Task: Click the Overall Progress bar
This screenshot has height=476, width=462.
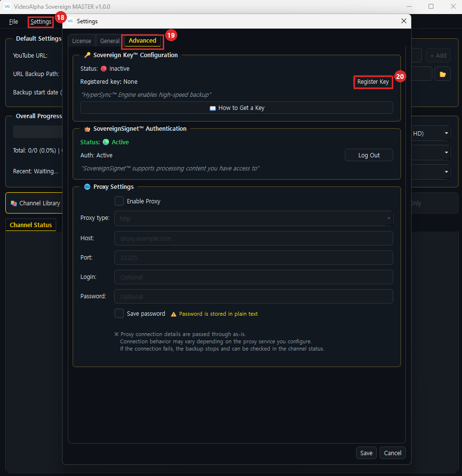Action: pyautogui.click(x=38, y=132)
